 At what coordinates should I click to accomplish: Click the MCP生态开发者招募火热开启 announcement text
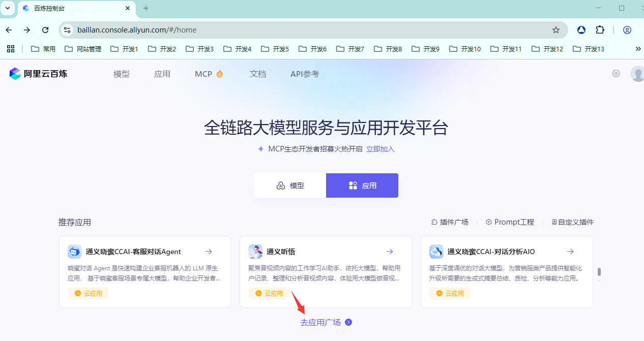pos(315,149)
